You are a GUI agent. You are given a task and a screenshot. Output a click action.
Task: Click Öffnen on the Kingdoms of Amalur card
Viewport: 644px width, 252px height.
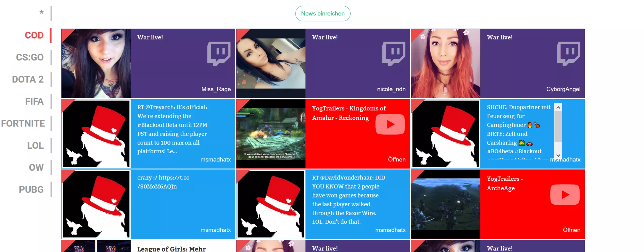click(396, 160)
